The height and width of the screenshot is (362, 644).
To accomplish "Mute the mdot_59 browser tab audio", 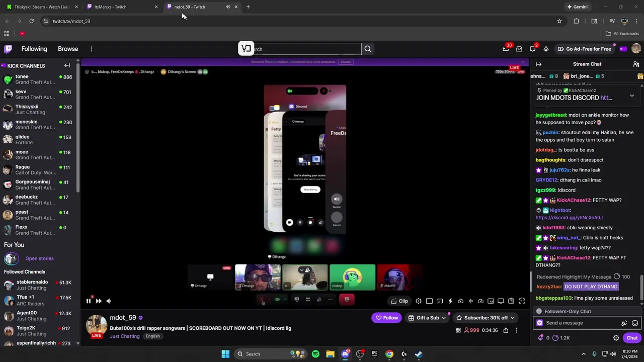I will (227, 7).
